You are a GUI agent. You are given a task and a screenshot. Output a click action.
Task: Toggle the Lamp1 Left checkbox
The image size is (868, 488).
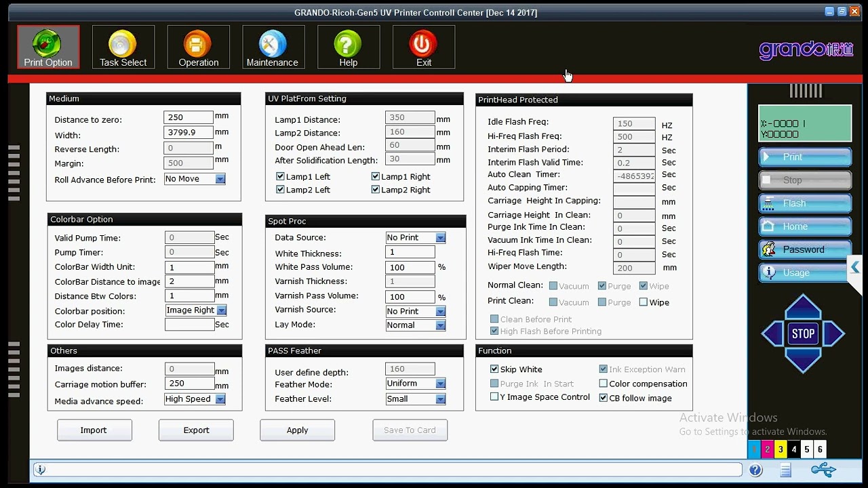[280, 176]
